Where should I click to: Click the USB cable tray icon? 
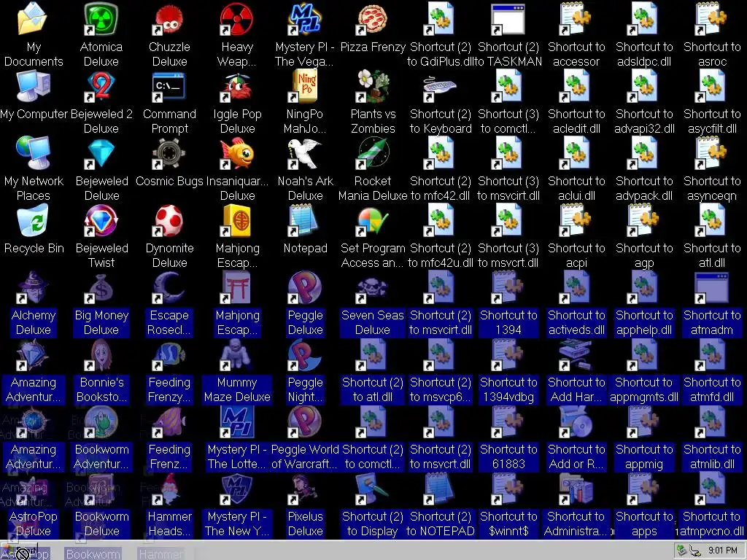pyautogui.click(x=695, y=551)
